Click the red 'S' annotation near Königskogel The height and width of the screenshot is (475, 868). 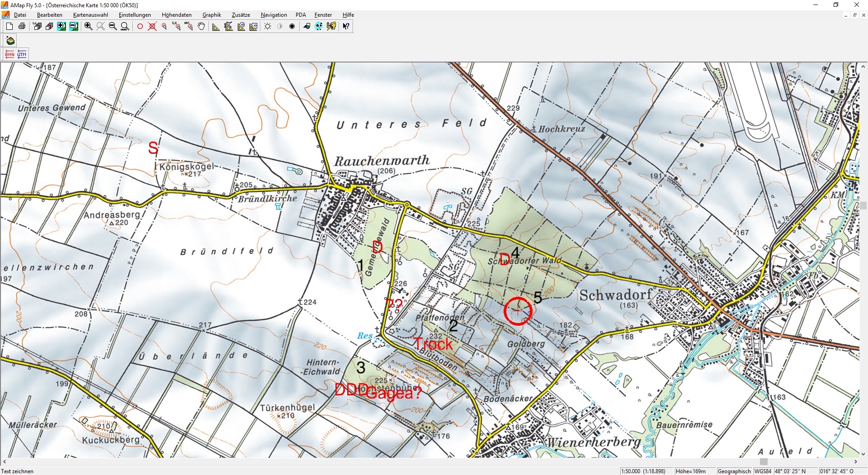[154, 148]
